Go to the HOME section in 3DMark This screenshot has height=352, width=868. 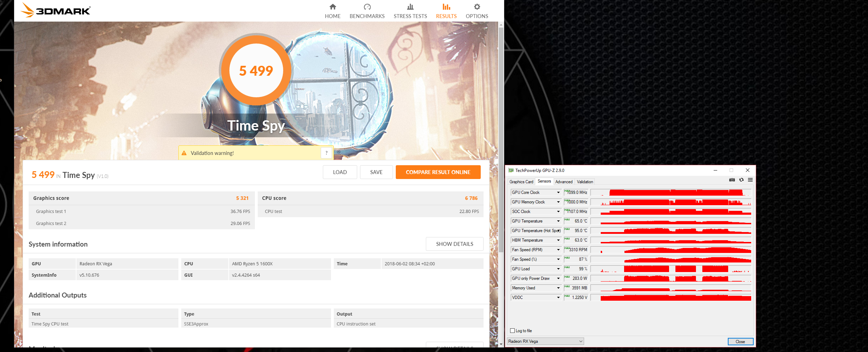coord(333,11)
